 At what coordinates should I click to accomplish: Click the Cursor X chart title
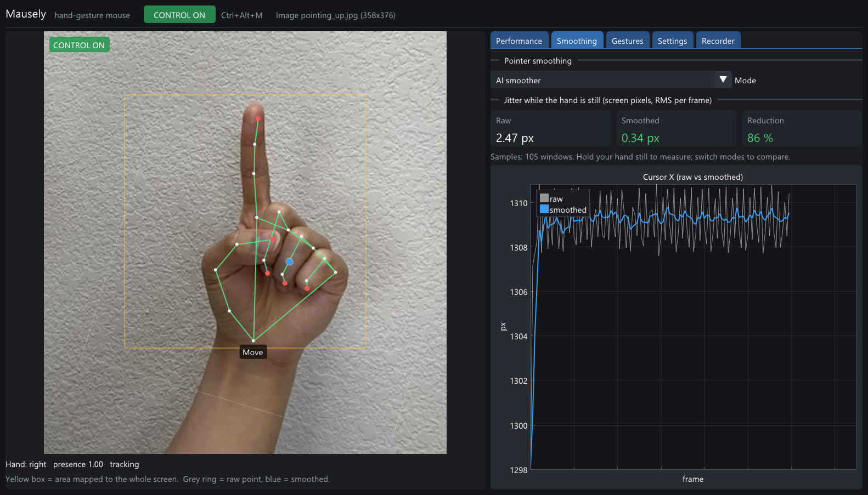tap(693, 177)
